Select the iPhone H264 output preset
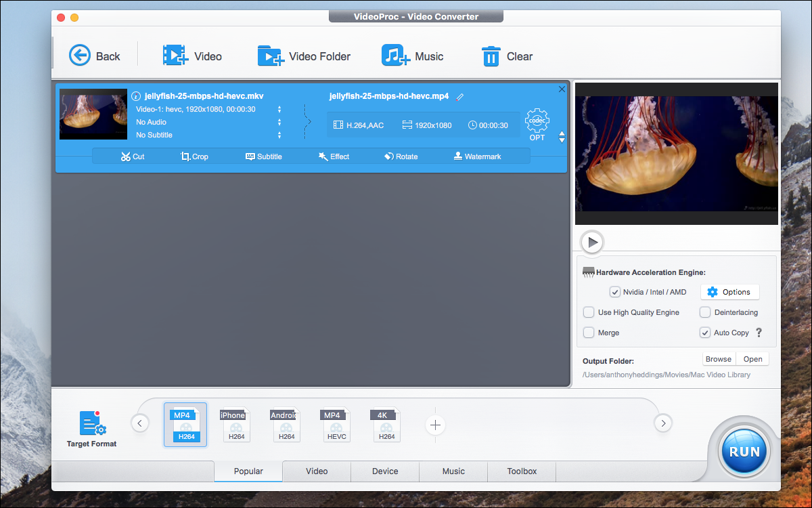812x508 pixels. [235, 425]
